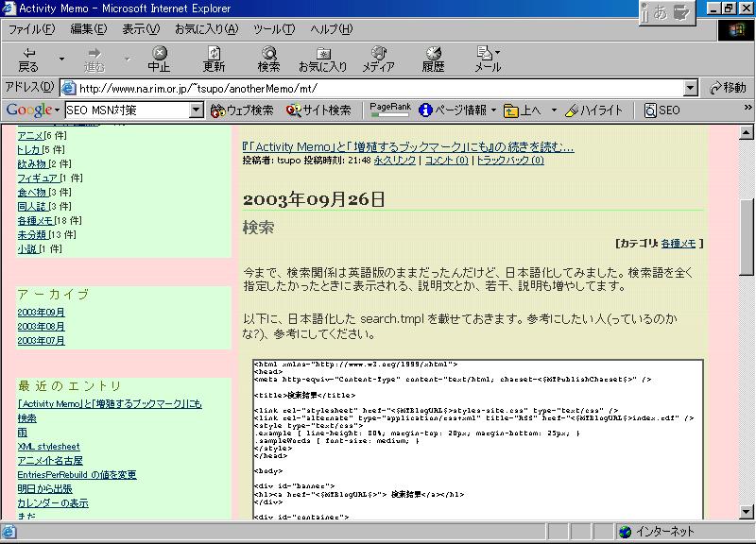Open the File (ファイル) menu
This screenshot has height=544, width=756.
[x=31, y=29]
